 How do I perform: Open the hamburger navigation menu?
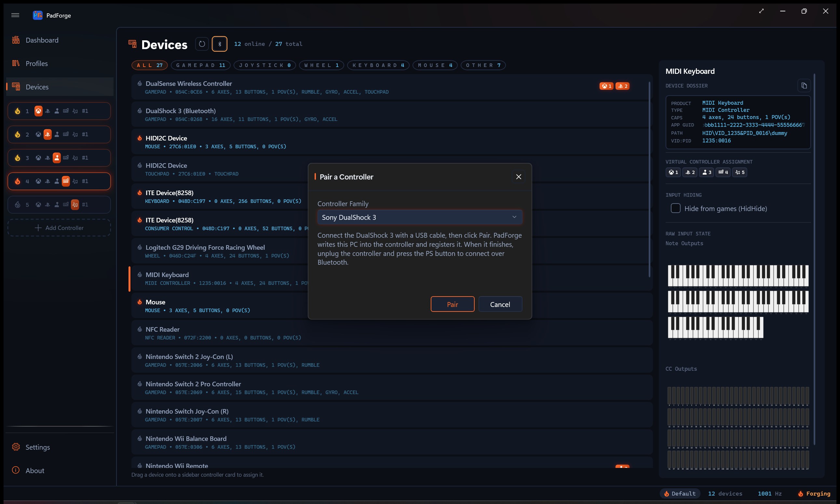tap(15, 15)
